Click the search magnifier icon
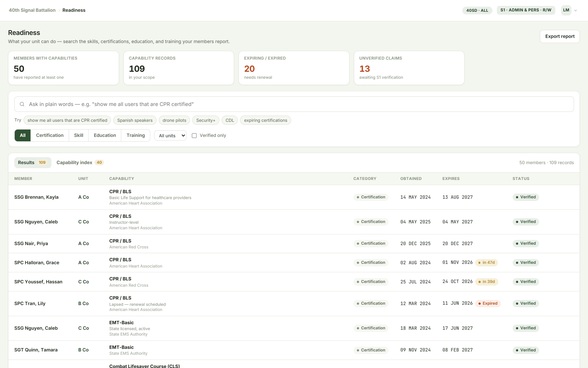Image resolution: width=588 pixels, height=368 pixels. 22,104
